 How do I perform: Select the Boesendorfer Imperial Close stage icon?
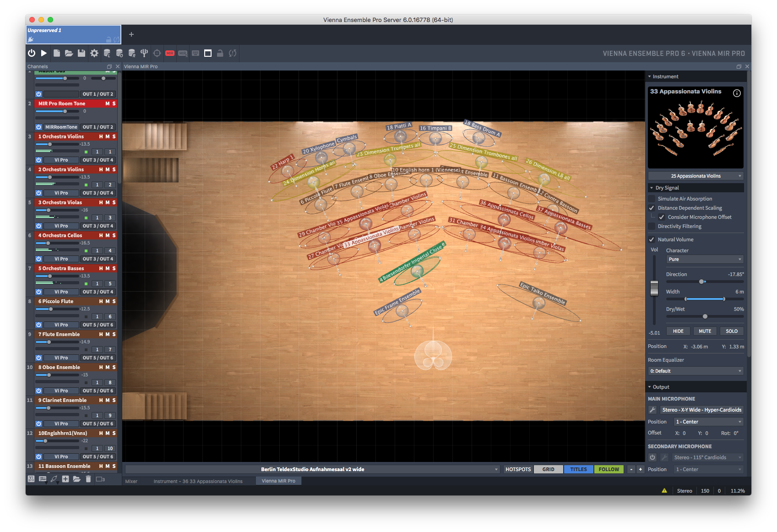click(417, 271)
